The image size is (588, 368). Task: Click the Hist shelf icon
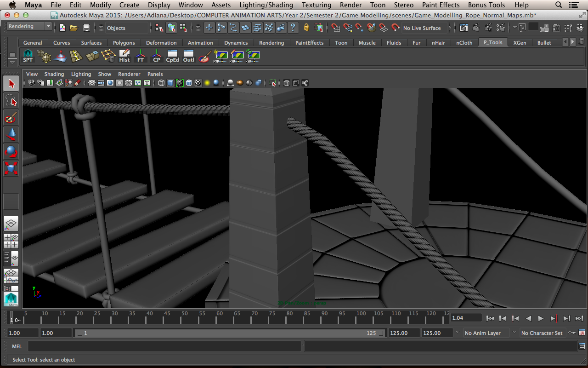pyautogui.click(x=124, y=56)
